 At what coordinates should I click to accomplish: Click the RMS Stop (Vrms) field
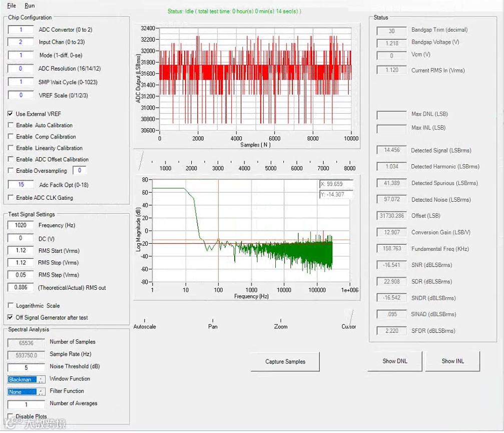tap(21, 263)
